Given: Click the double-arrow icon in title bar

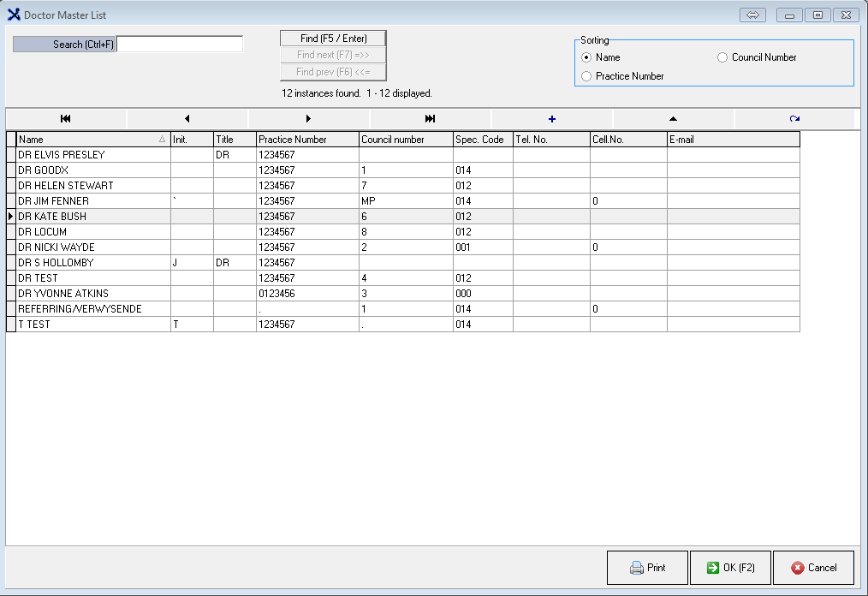Looking at the screenshot, I should click(x=753, y=15).
